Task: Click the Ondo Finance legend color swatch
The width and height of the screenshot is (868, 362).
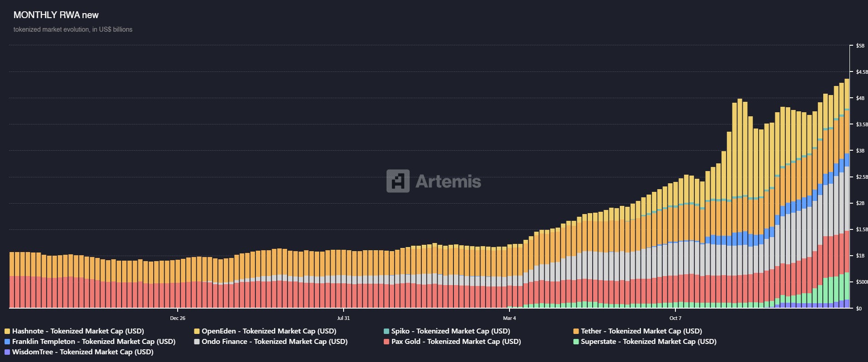Action: [x=197, y=342]
